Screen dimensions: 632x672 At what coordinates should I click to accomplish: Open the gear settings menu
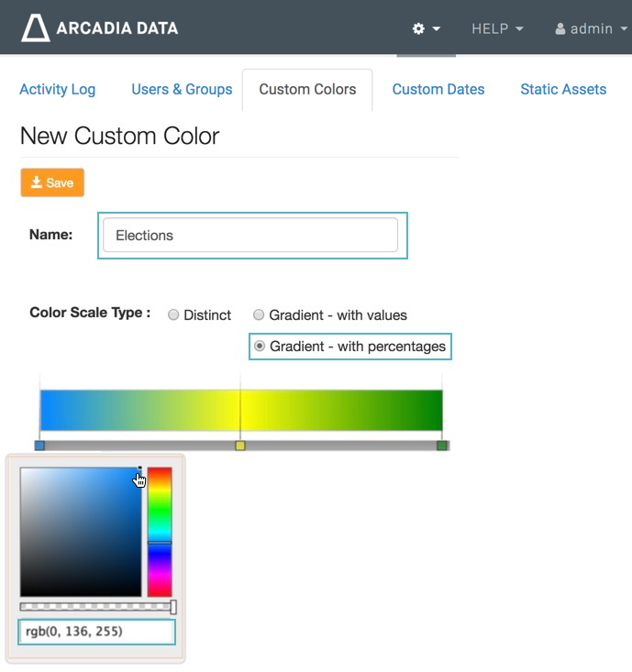tap(426, 28)
